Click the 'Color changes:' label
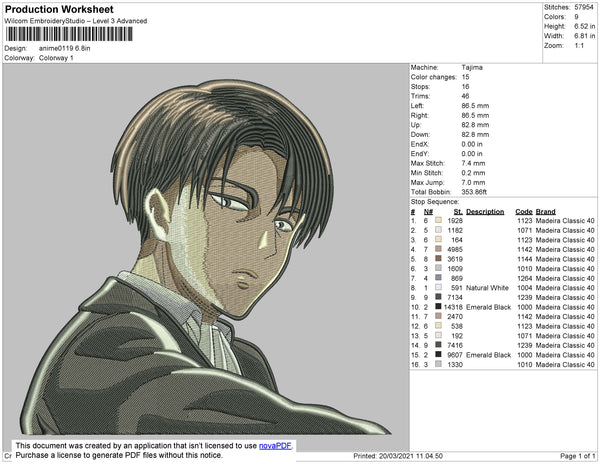 click(434, 77)
